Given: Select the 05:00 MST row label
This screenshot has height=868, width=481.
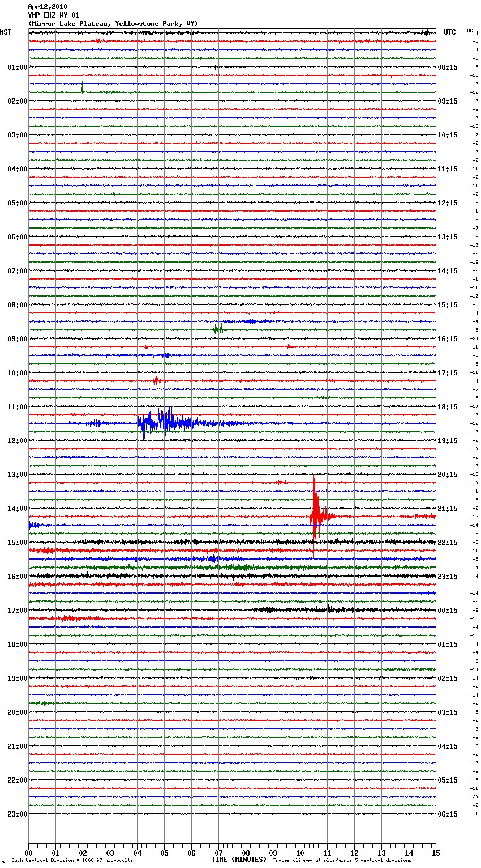Looking at the screenshot, I should click(x=18, y=203).
